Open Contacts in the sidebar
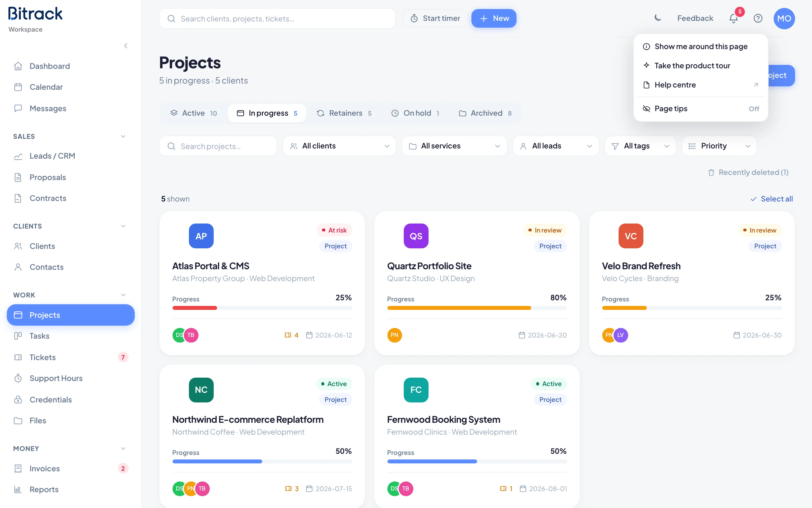This screenshot has width=812, height=508. point(70,267)
